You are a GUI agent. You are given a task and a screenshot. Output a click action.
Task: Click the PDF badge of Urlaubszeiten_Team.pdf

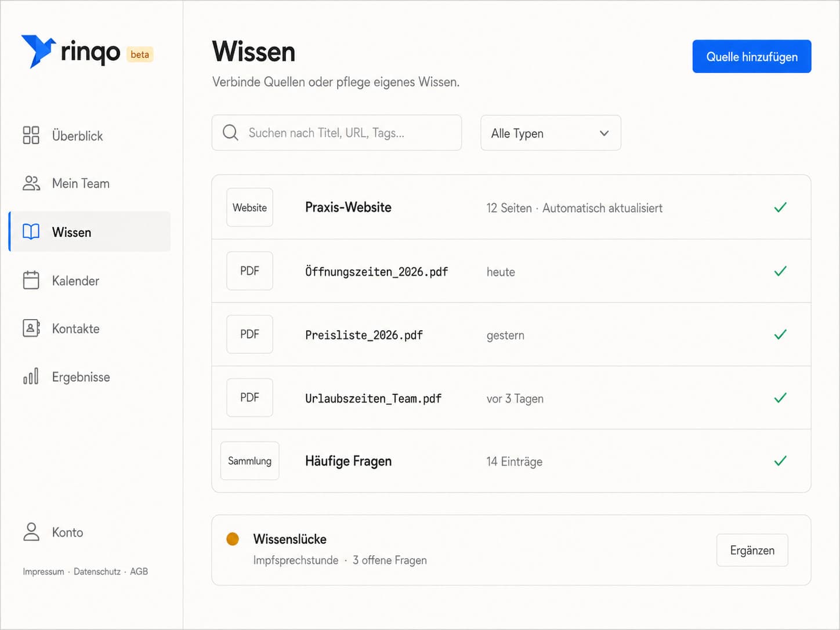tap(249, 397)
